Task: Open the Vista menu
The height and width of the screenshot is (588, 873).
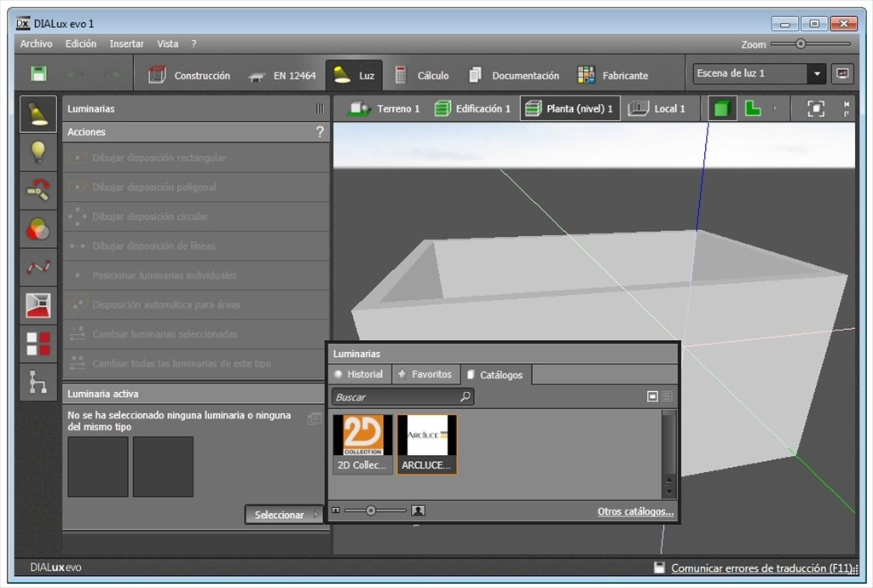Action: pyautogui.click(x=168, y=43)
